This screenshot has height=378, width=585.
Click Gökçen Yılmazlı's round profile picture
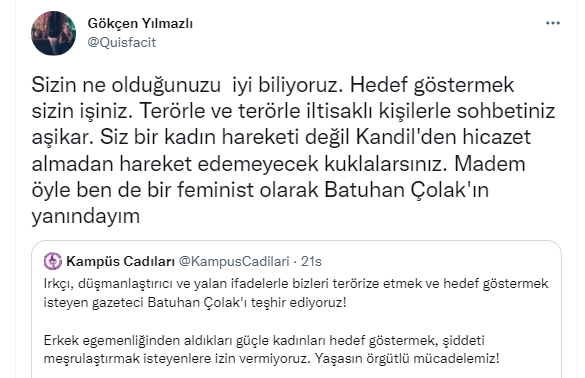(53, 33)
